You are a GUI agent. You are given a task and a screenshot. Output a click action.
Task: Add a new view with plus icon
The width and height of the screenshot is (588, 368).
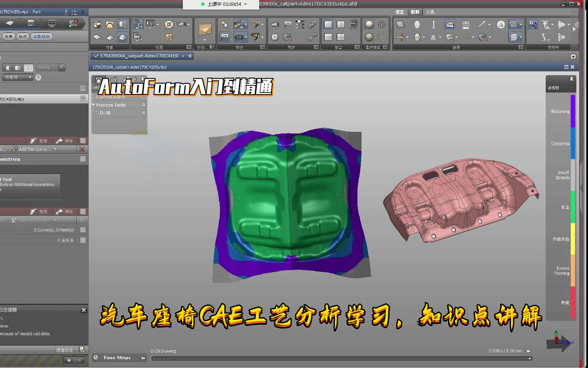tap(573, 56)
